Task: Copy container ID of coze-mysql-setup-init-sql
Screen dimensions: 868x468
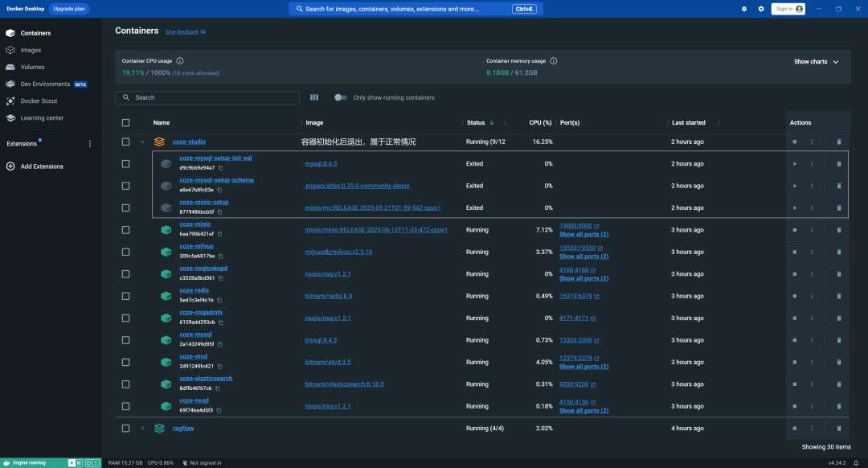Action: tap(221, 168)
